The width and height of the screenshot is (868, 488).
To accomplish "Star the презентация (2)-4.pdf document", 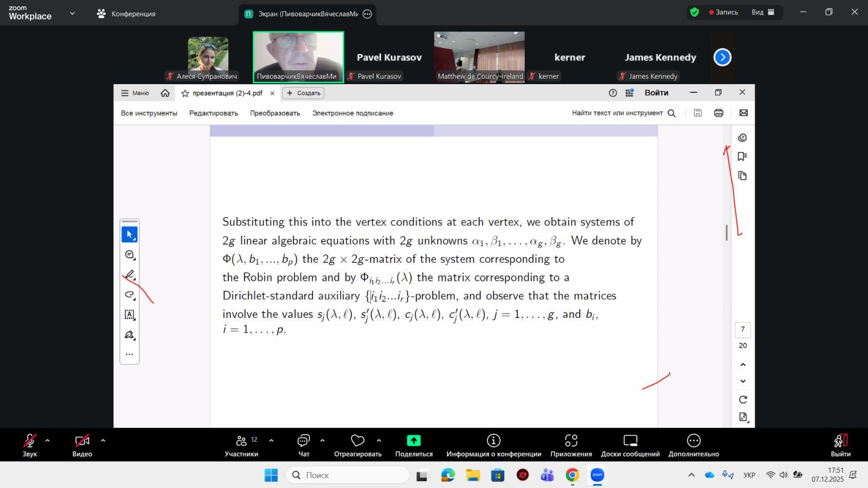I will pos(185,93).
